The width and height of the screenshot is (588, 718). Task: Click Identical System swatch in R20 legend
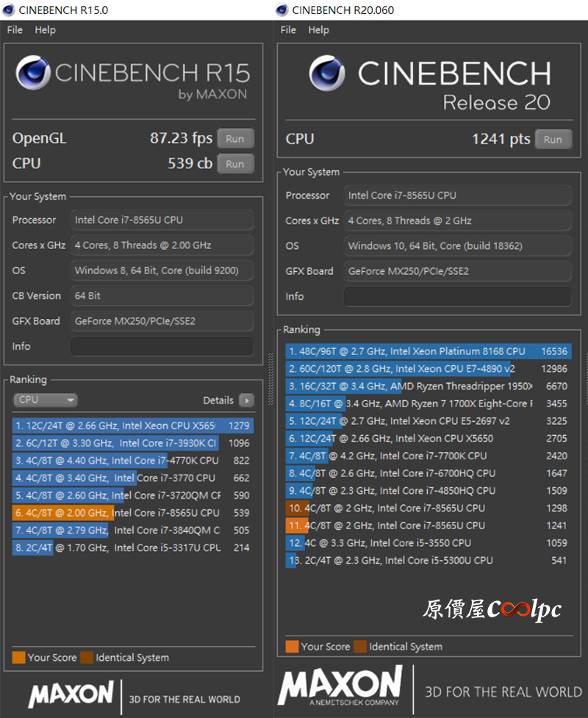coord(360,647)
